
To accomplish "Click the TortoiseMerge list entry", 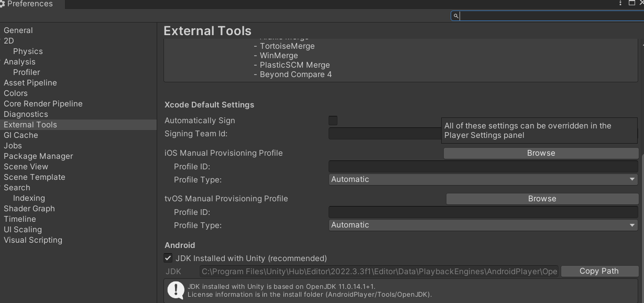I will pos(287,46).
